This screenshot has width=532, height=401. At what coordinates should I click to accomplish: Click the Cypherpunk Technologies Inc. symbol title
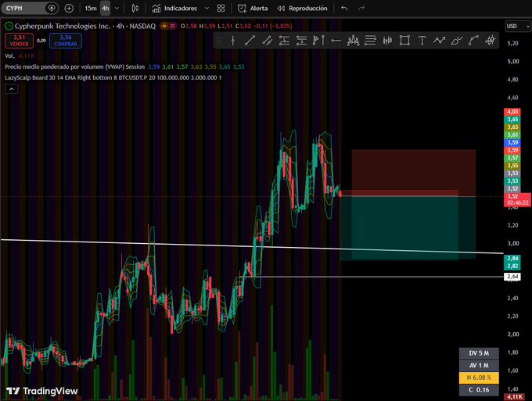pos(85,26)
